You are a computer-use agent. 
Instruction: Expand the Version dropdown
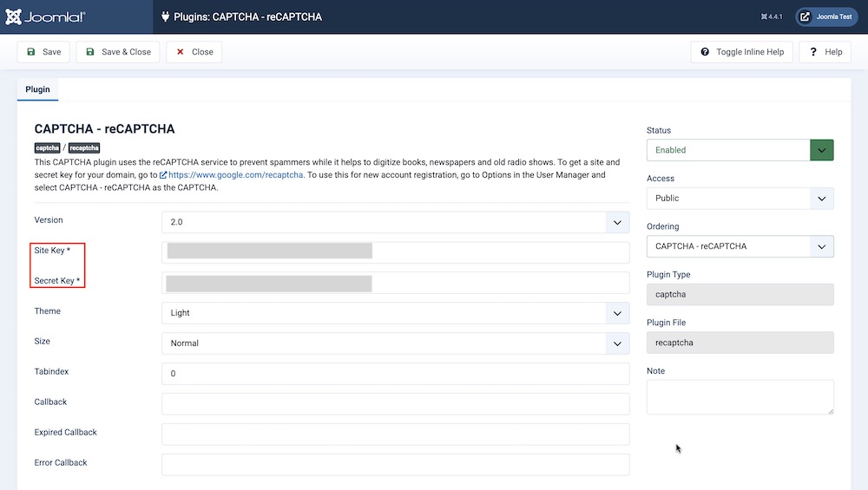(395, 222)
